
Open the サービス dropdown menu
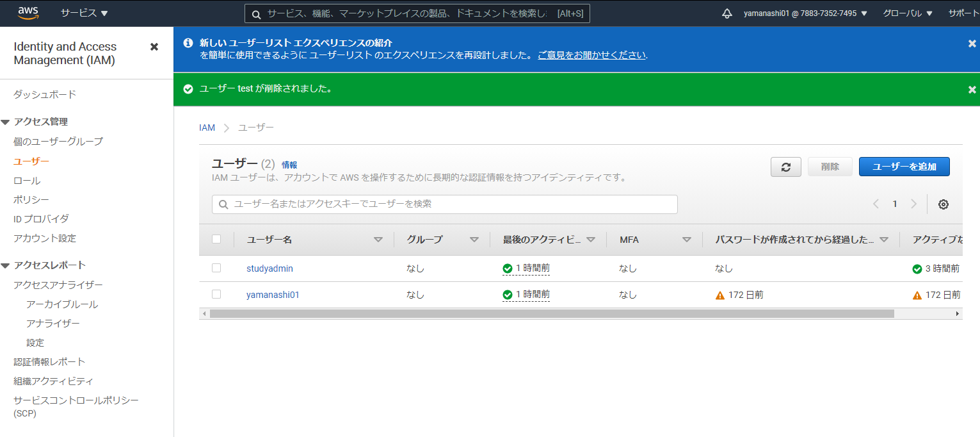click(x=84, y=13)
